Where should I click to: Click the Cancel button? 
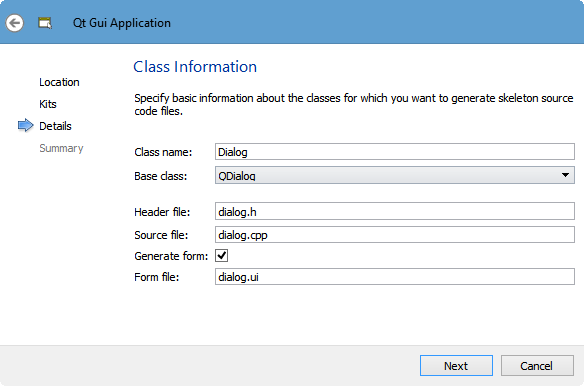537,366
